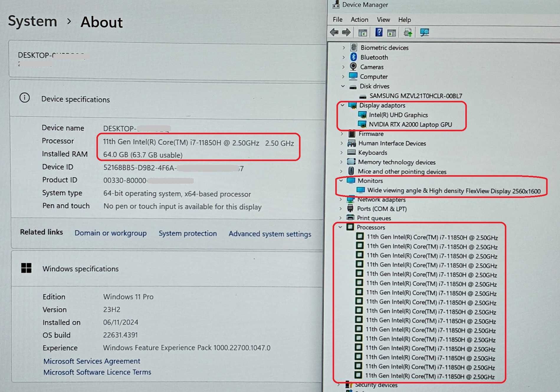Collapse the Monitors node
The image size is (560, 392).
coord(341,180)
